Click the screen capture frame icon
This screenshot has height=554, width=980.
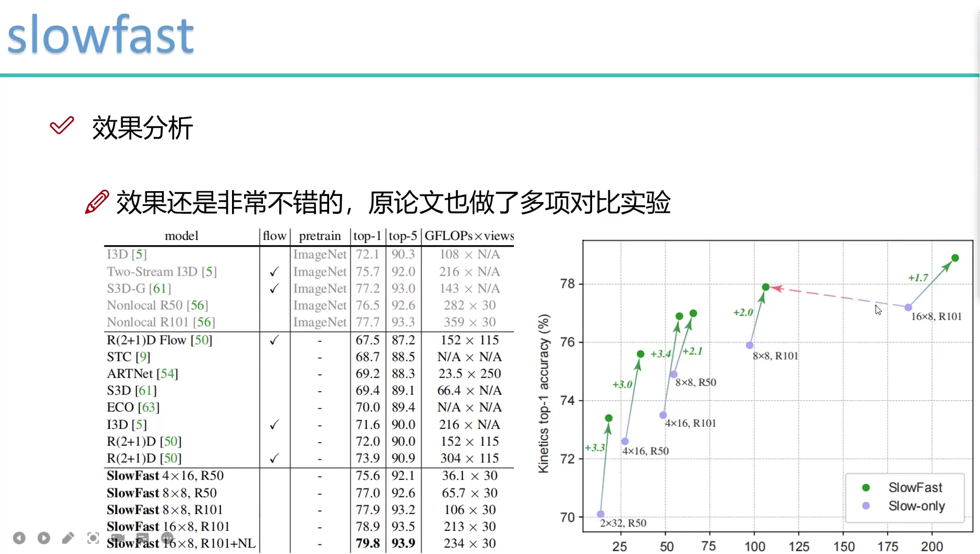pos(93,538)
